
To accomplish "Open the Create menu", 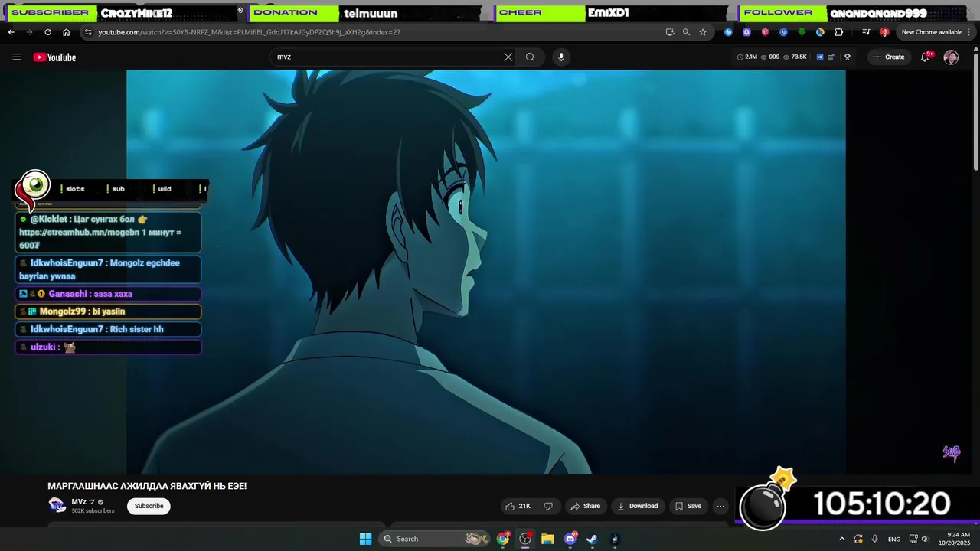I will tap(889, 57).
